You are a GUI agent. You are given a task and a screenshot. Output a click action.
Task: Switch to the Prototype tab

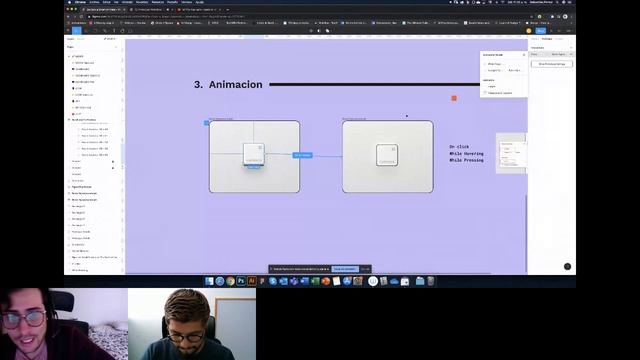click(x=547, y=39)
